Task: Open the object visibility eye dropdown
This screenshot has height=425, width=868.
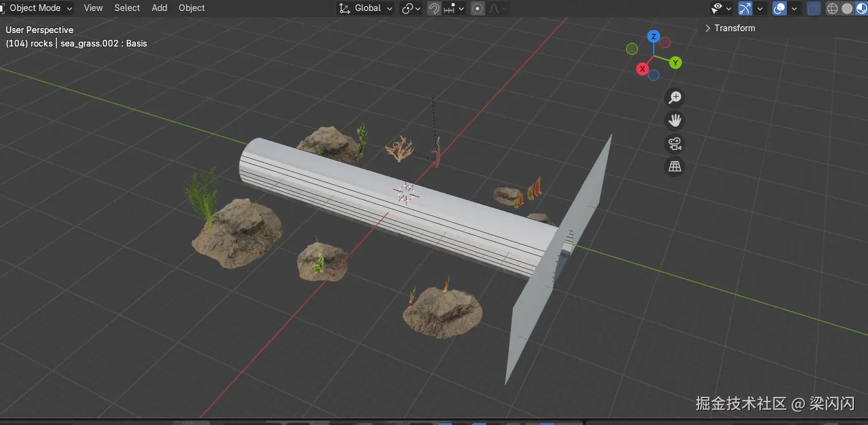Action: coord(721,8)
